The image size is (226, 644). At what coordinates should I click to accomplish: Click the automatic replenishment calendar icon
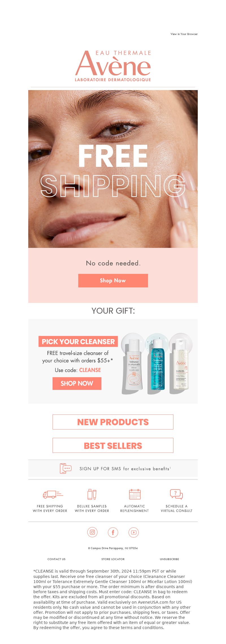pyautogui.click(x=135, y=494)
